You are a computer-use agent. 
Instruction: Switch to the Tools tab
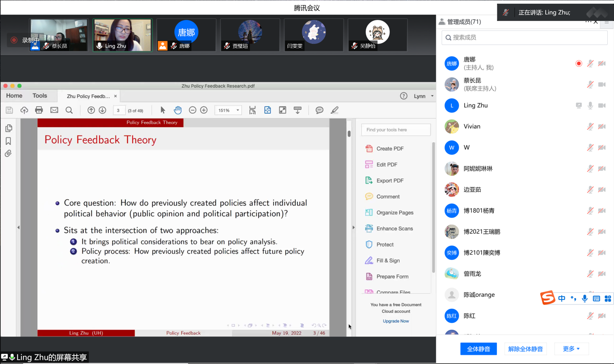coord(40,96)
